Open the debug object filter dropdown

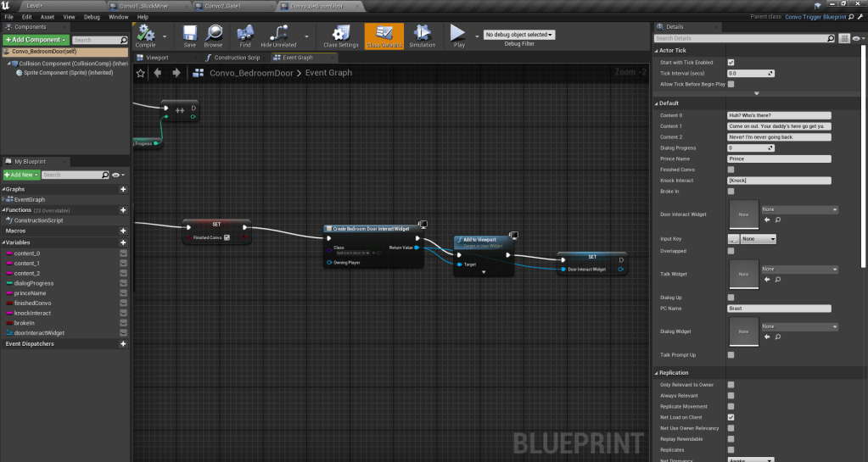click(519, 35)
